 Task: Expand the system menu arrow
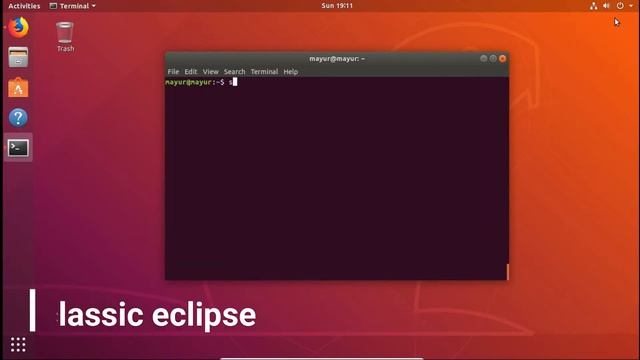(631, 6)
